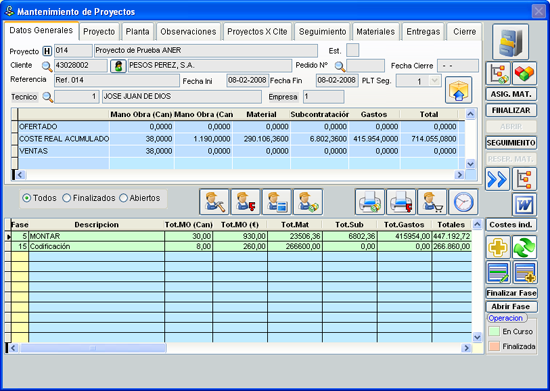Click the En Curso green color swatch
The width and height of the screenshot is (550, 391).
pyautogui.click(x=494, y=331)
